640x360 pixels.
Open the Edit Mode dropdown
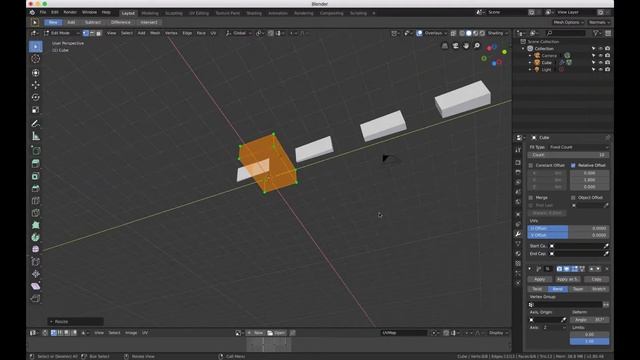(62, 33)
